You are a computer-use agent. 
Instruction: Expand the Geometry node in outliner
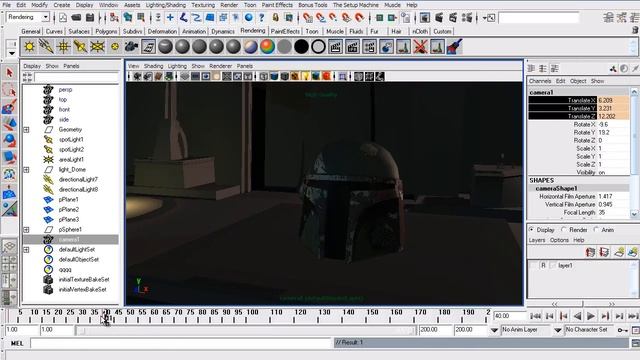26,129
